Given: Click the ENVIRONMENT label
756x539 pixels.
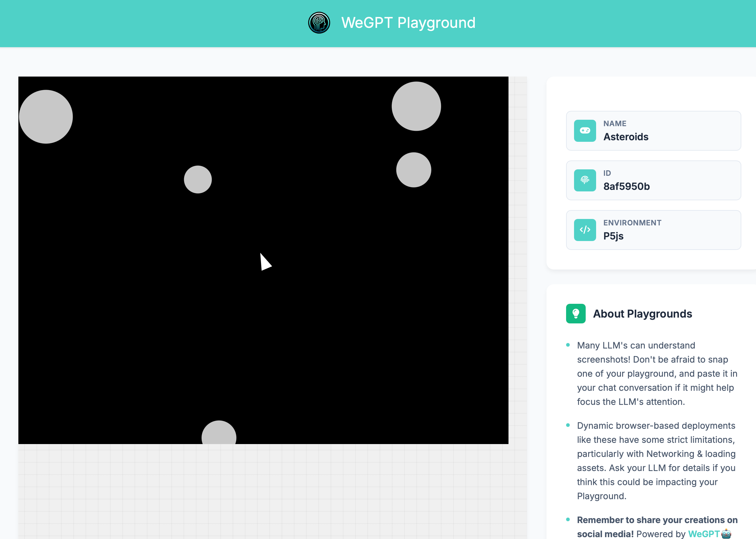Looking at the screenshot, I should click(x=632, y=223).
